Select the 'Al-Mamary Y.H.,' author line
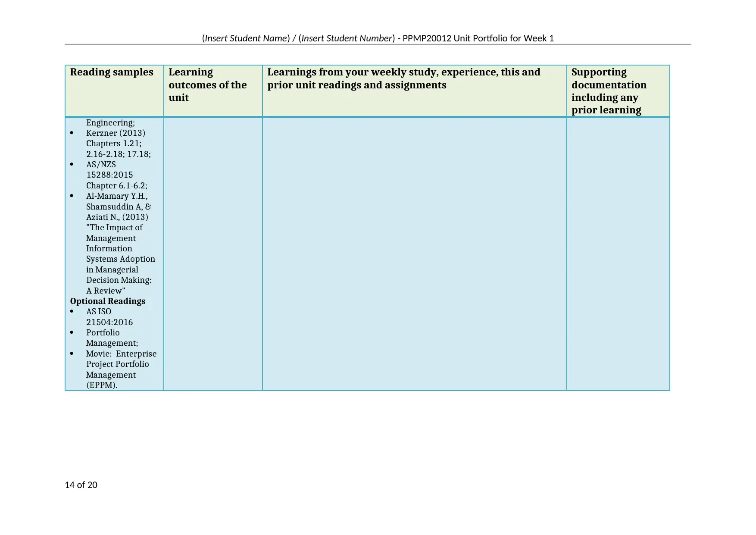This screenshot has width=756, height=535. click(117, 196)
